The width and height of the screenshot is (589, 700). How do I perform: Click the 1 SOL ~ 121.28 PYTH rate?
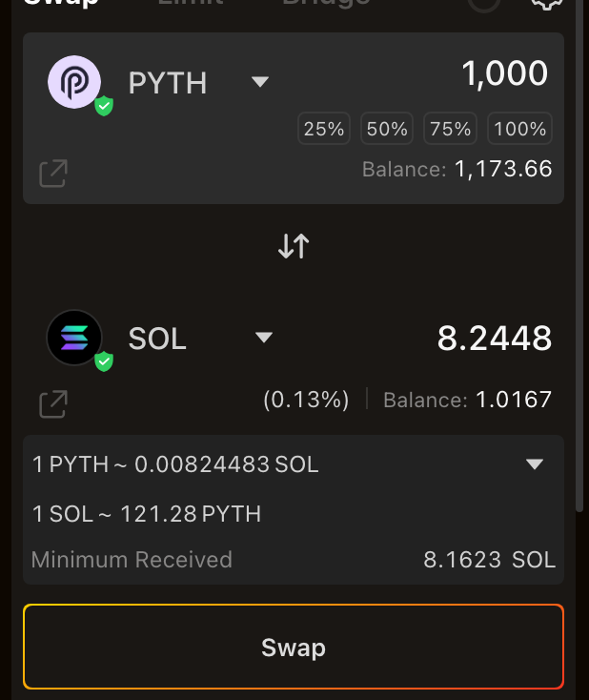147,514
